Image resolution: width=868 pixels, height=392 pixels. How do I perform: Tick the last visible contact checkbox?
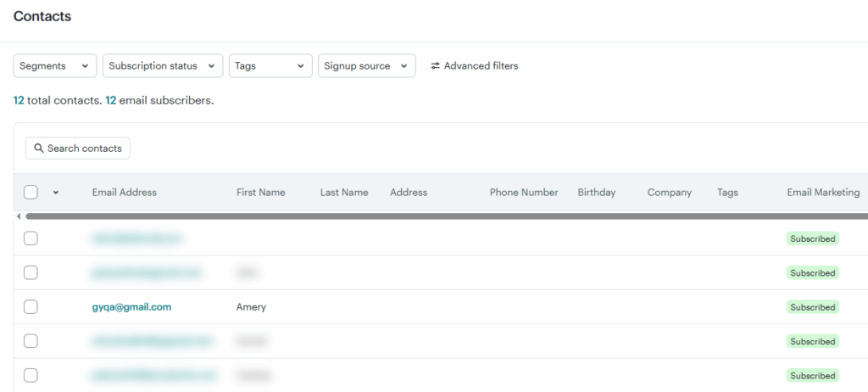[x=31, y=375]
